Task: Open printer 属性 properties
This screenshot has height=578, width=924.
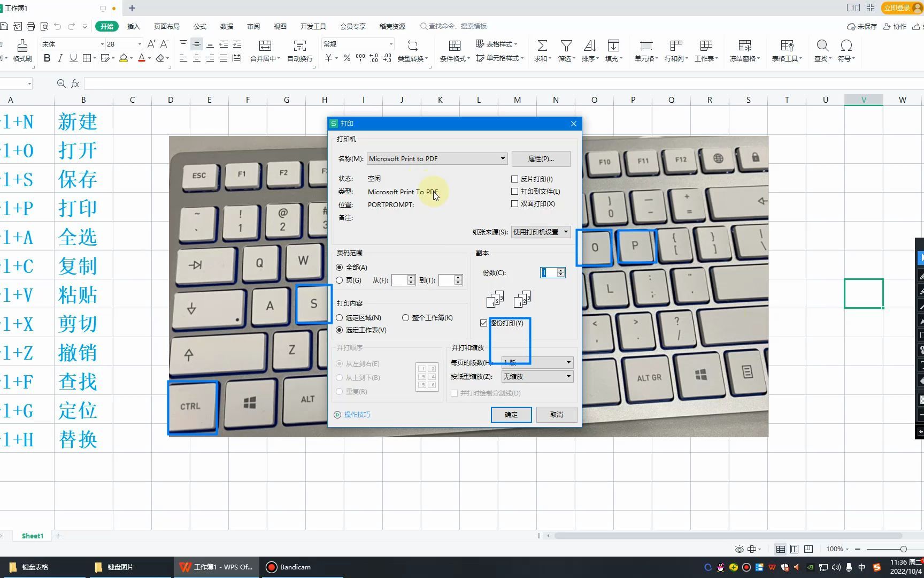Action: point(541,158)
